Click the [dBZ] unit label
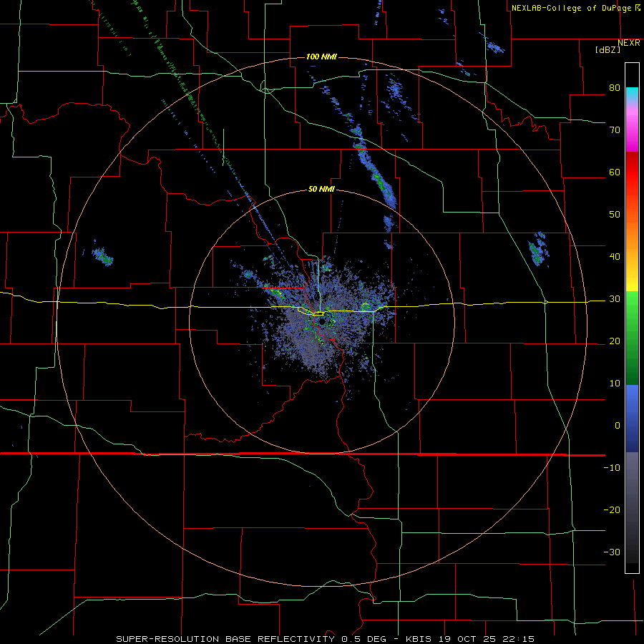The width and height of the screenshot is (644, 644). (x=608, y=50)
